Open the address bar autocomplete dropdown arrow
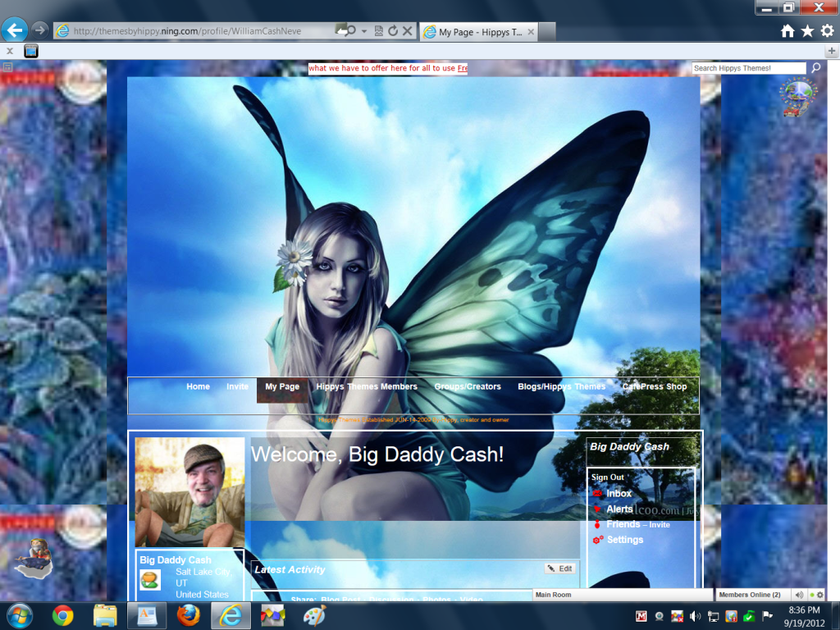Viewport: 840px width, 630px height. coord(364,31)
